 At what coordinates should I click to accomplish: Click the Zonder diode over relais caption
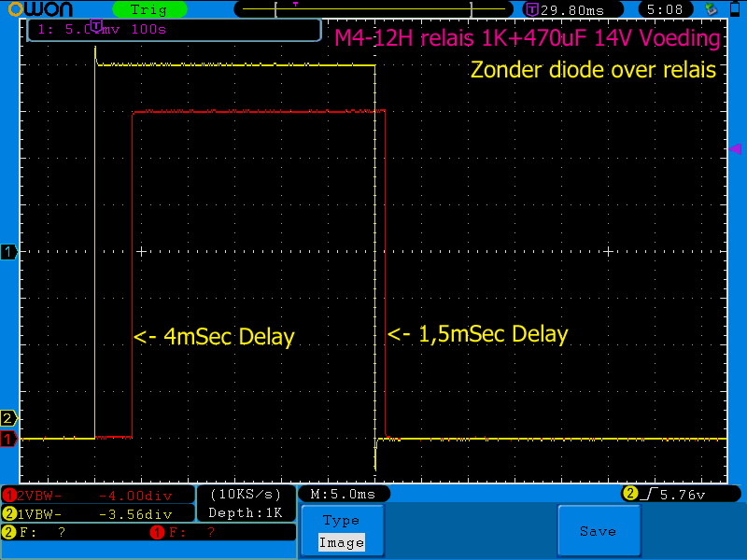[593, 69]
